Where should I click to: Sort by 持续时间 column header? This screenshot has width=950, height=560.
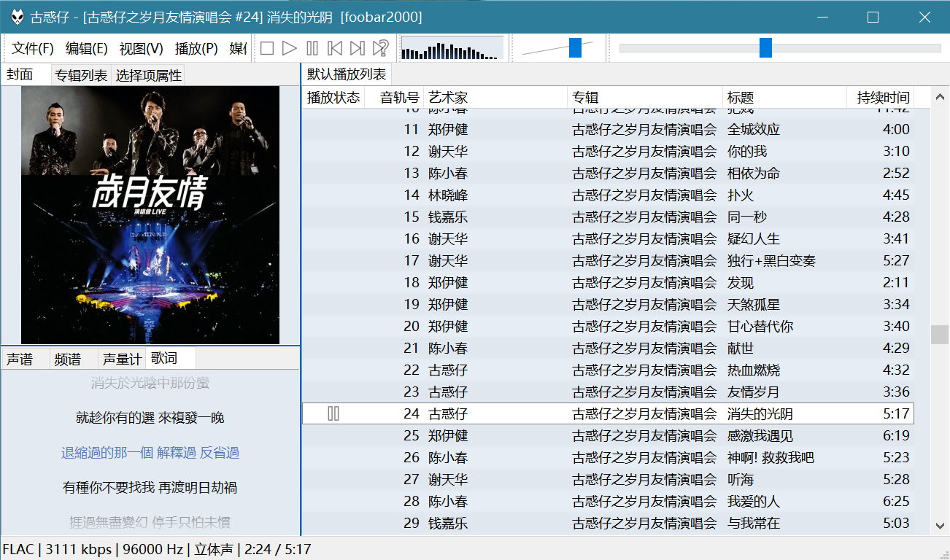[881, 98]
